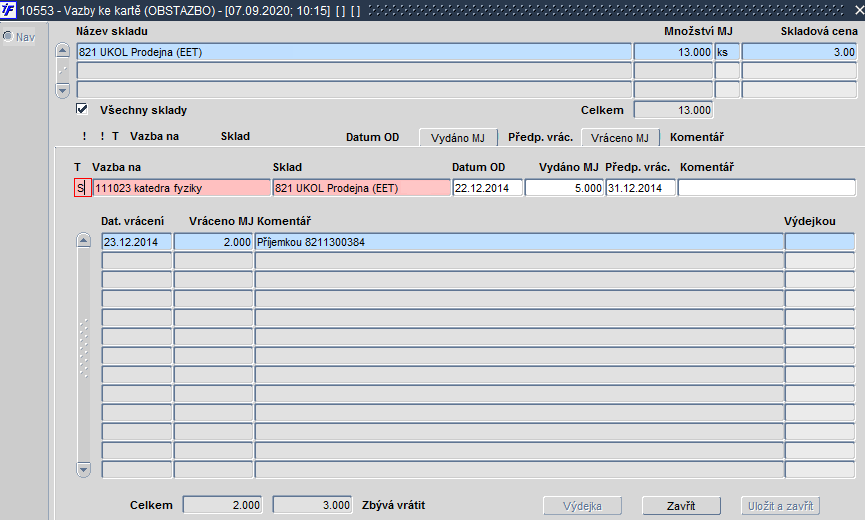Click the bottom Celkem field 2.000

pos(222,505)
